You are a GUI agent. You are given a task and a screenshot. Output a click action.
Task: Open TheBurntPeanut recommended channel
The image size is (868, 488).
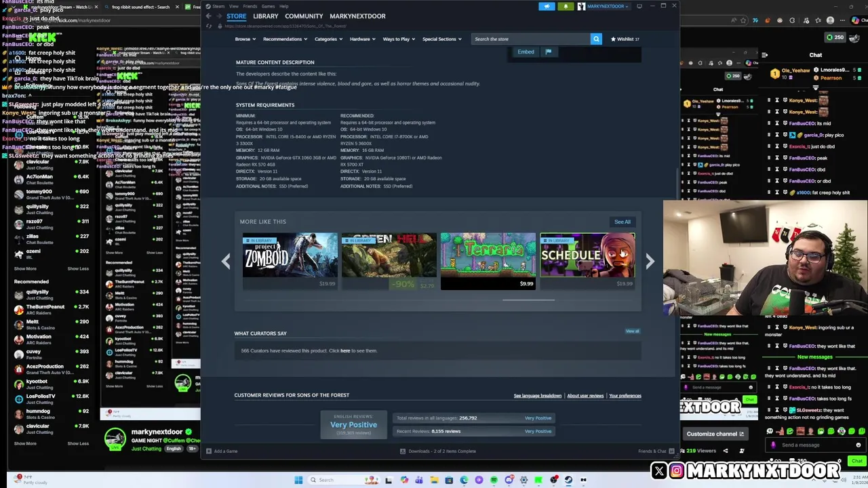tap(53, 310)
